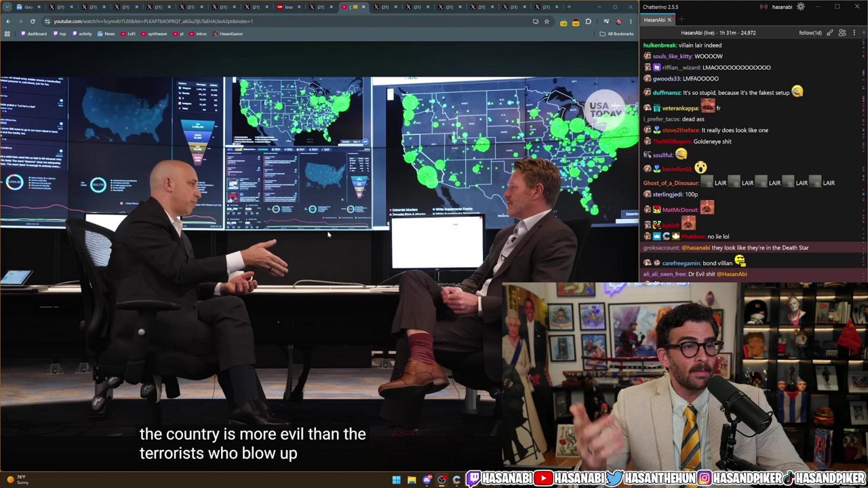Open the 'dashboard' bookmark

[35, 34]
